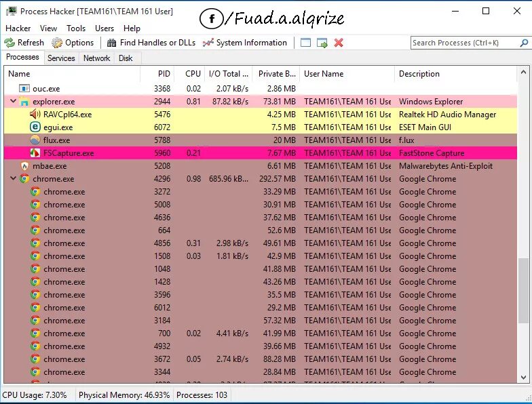Select the chrome.exe row PID 3596
This screenshot has width=532, height=404.
click(261, 294)
